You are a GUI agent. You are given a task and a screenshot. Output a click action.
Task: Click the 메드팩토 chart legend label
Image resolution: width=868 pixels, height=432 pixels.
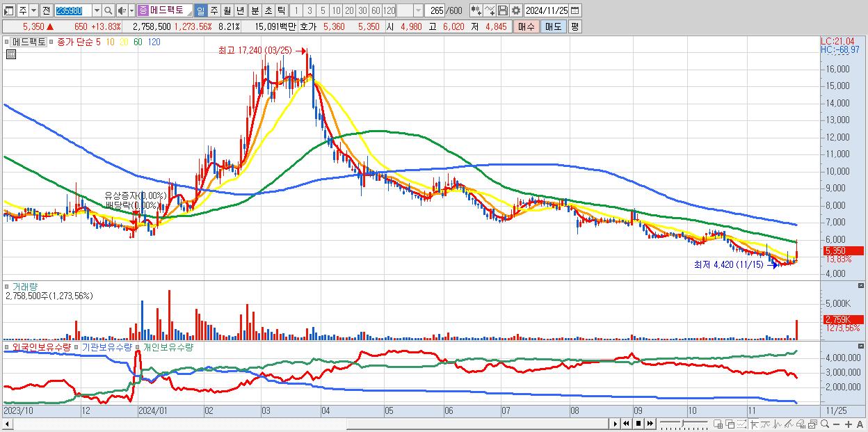tap(29, 42)
